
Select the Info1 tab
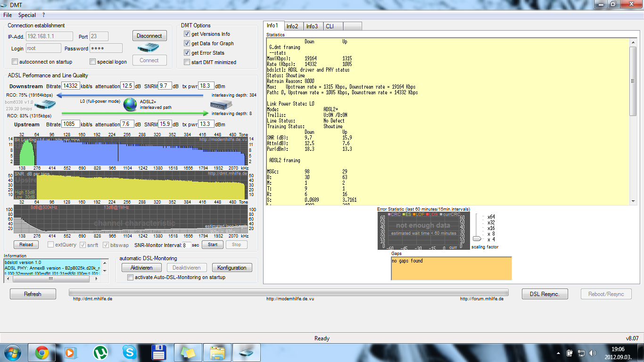tap(273, 25)
